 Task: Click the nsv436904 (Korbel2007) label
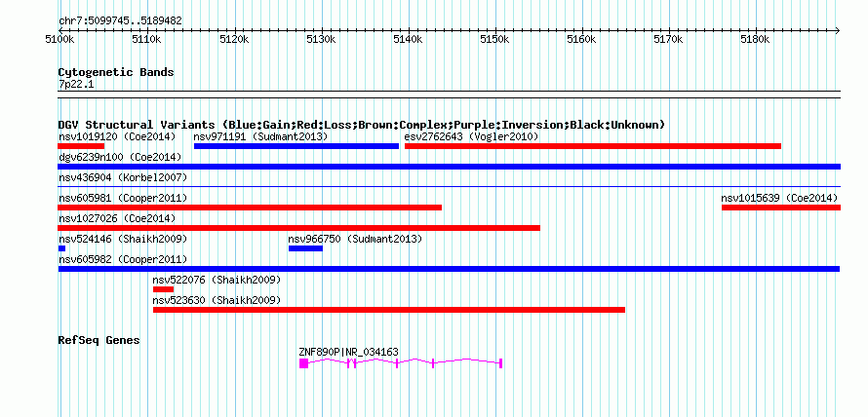[123, 177]
